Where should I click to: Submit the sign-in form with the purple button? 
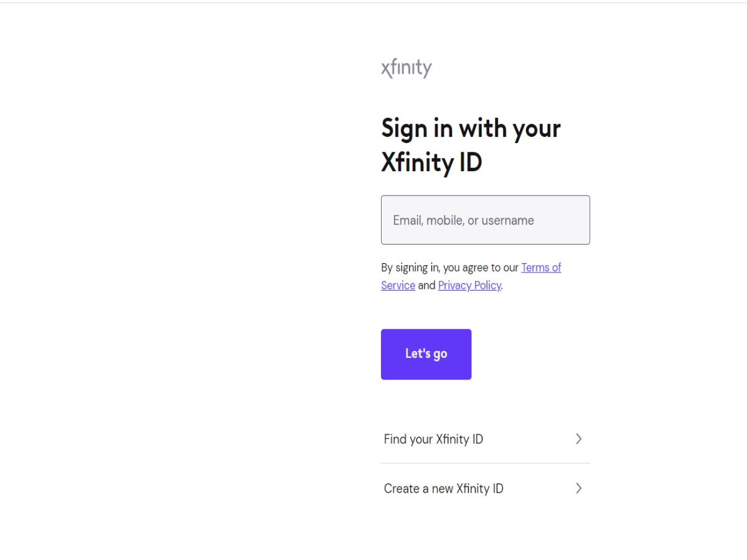(x=426, y=354)
